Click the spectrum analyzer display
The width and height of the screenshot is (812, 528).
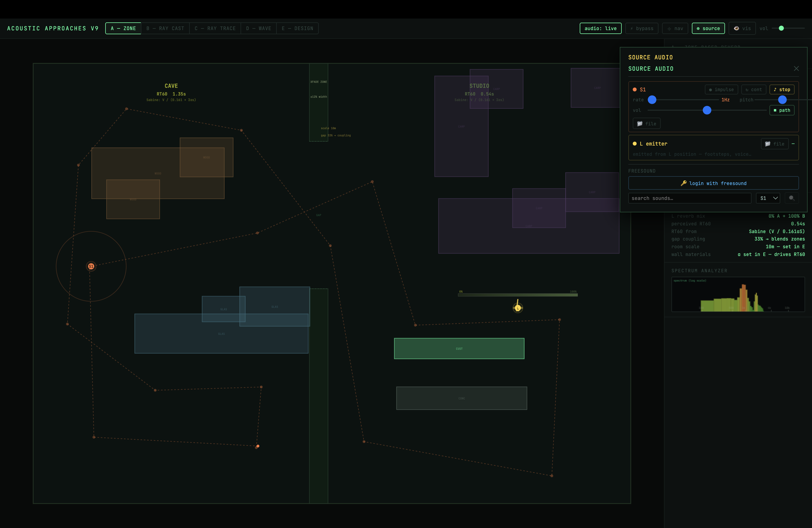[x=738, y=294]
